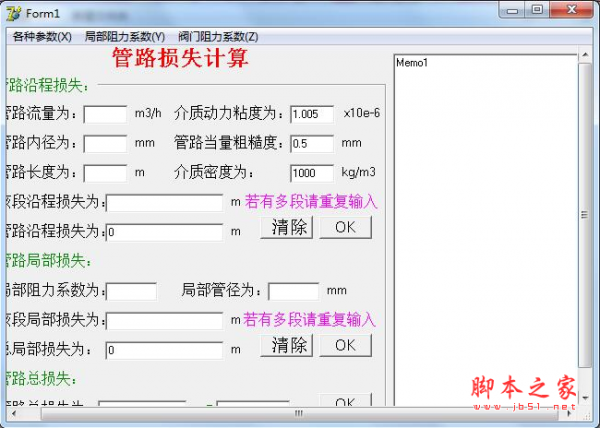The image size is (600, 428).
Task: Click OK button in the 局部损失 section
Action: pyautogui.click(x=346, y=345)
